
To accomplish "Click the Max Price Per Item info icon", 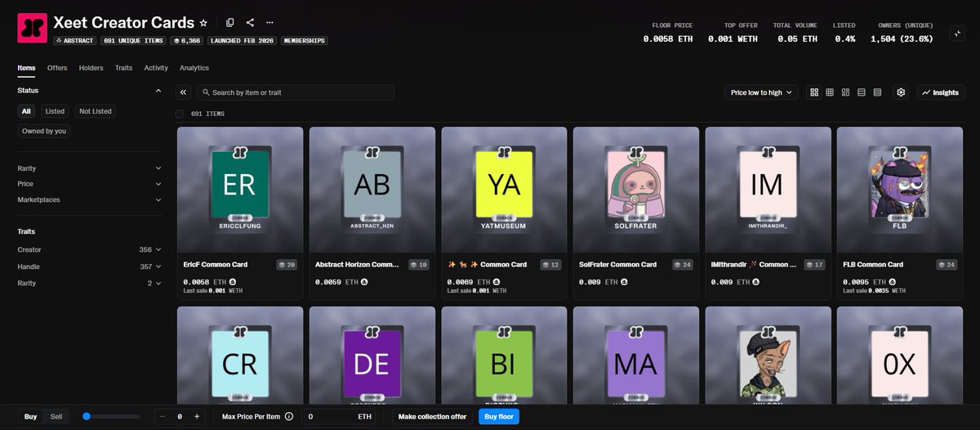I will coord(289,416).
